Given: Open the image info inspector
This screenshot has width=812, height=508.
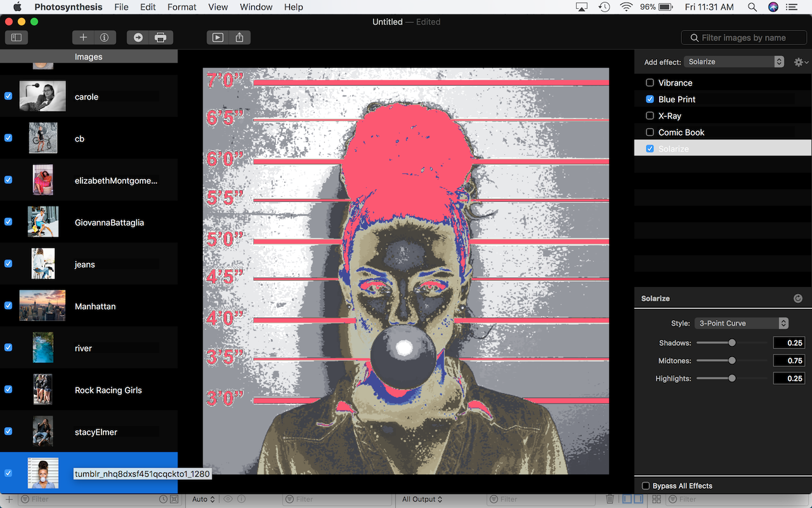Looking at the screenshot, I should [104, 37].
